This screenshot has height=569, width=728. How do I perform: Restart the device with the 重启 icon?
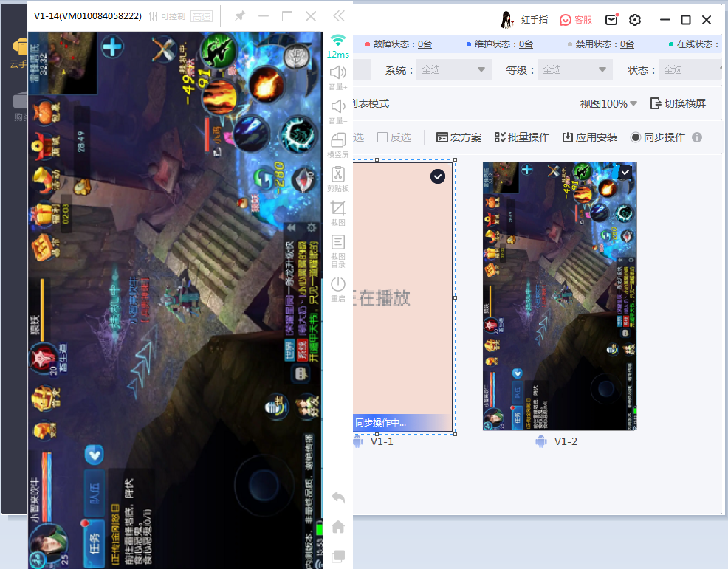(338, 284)
